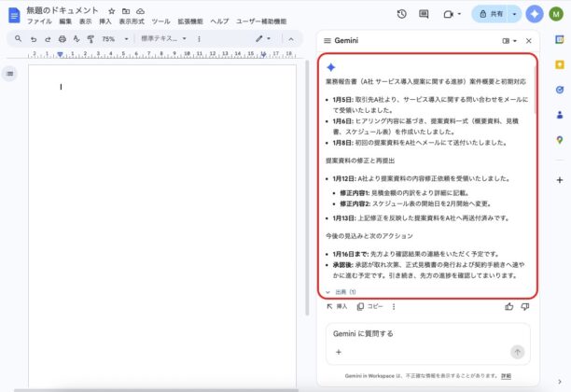Check cloud save status icon
This screenshot has width=571, height=392.
[x=140, y=11]
